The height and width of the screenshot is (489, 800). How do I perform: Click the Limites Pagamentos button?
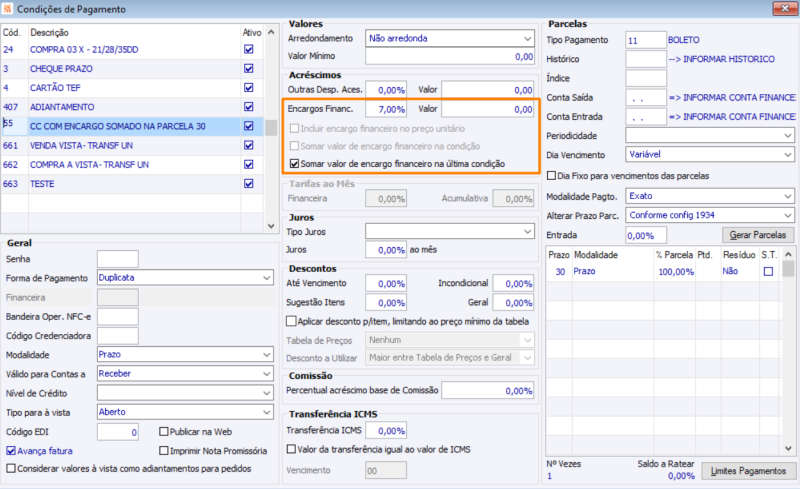746,470
